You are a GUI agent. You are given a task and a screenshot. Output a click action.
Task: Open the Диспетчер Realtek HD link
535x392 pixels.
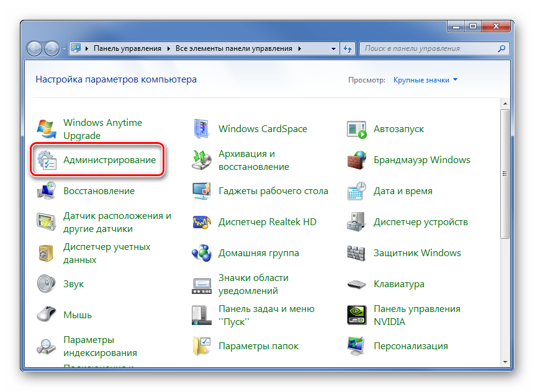click(267, 222)
